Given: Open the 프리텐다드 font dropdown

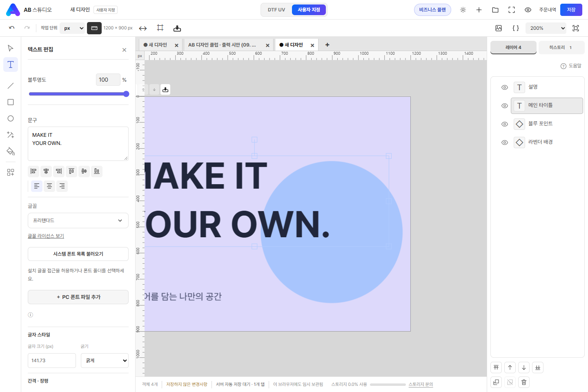Looking at the screenshot, I should [x=78, y=220].
